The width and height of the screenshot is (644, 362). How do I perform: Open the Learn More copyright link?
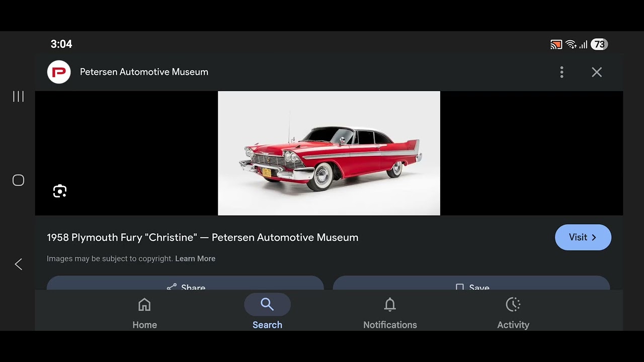[x=195, y=258]
